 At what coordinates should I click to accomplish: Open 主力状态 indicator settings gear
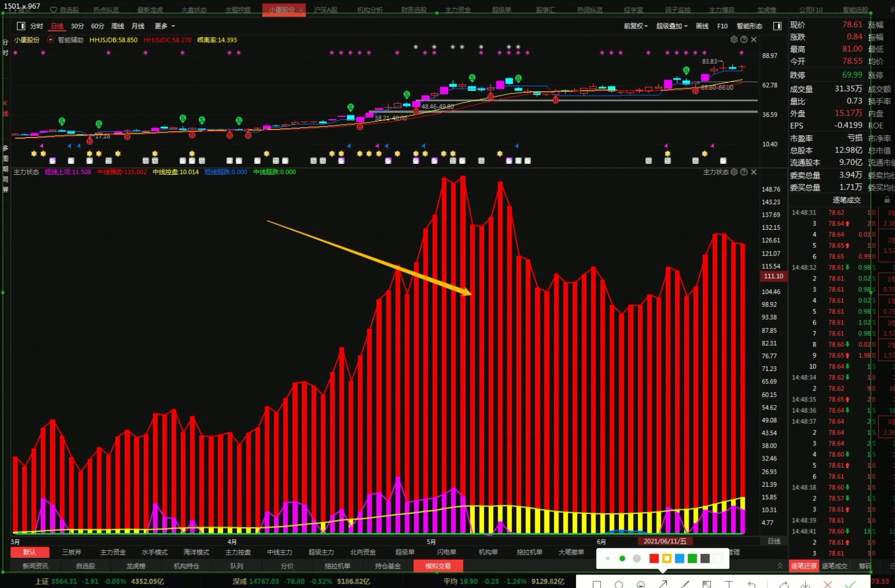pos(734,172)
